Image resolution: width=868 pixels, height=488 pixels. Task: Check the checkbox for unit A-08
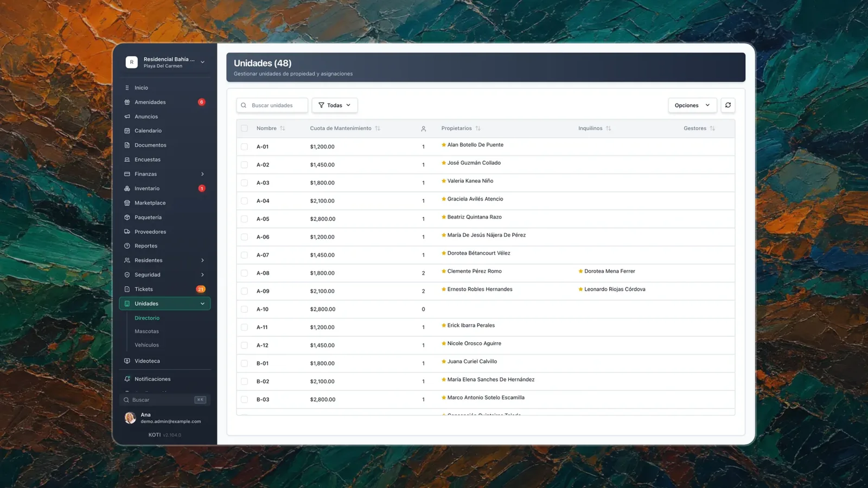[244, 273]
